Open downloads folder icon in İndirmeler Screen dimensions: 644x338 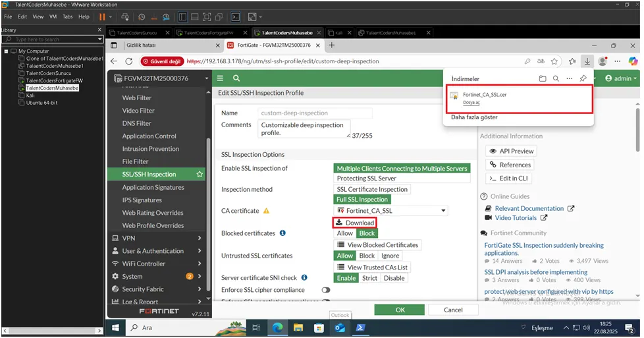pos(543,78)
